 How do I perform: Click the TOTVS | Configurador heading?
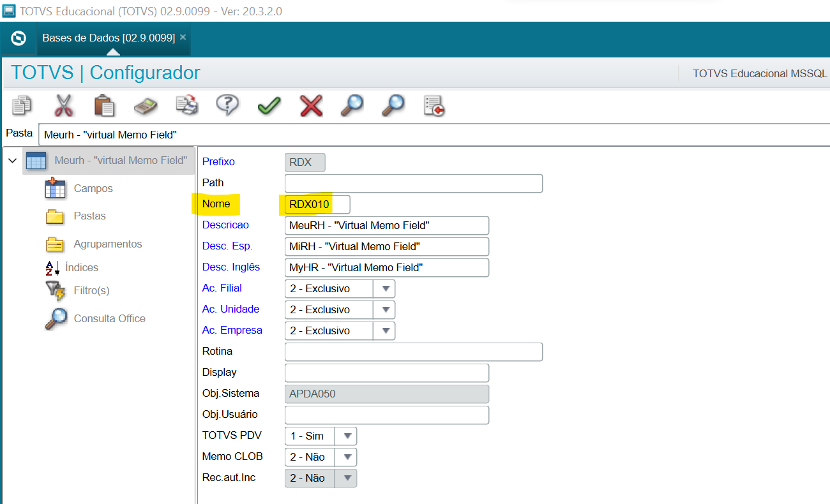tap(105, 73)
